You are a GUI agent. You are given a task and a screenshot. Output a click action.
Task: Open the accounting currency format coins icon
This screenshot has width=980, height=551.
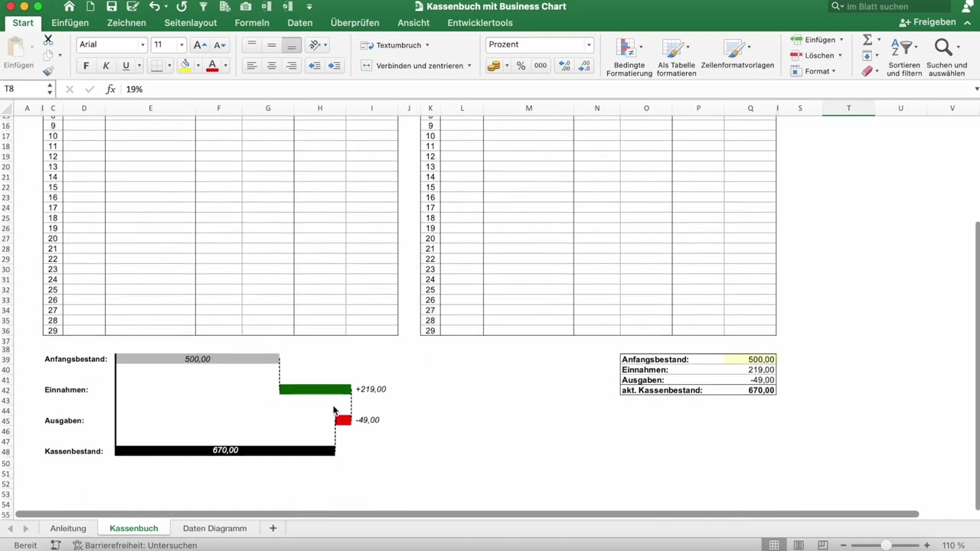tap(494, 66)
